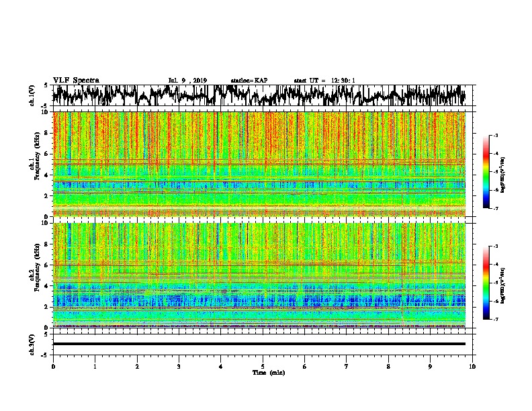Click inside the ch.1 spectrogram panel
Viewport: 532px width, 411px height.
(259, 164)
